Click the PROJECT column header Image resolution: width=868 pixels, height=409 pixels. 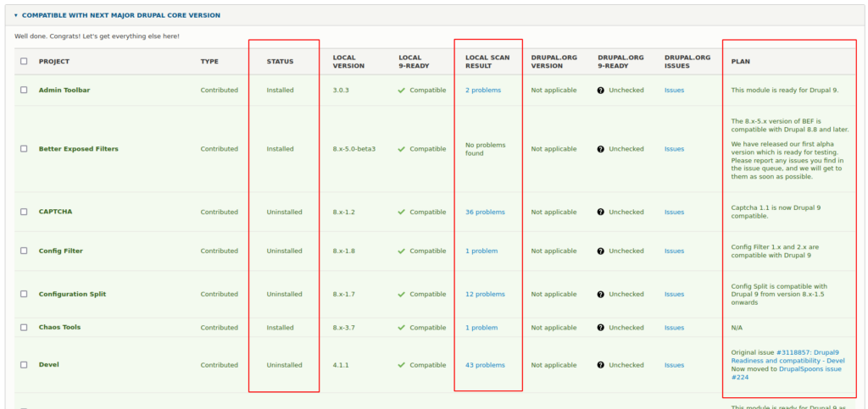(54, 61)
